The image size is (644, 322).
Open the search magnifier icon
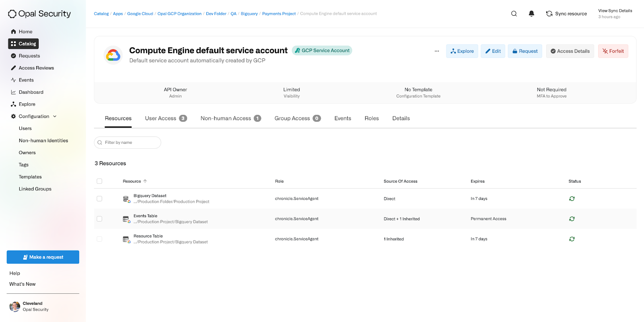click(514, 14)
